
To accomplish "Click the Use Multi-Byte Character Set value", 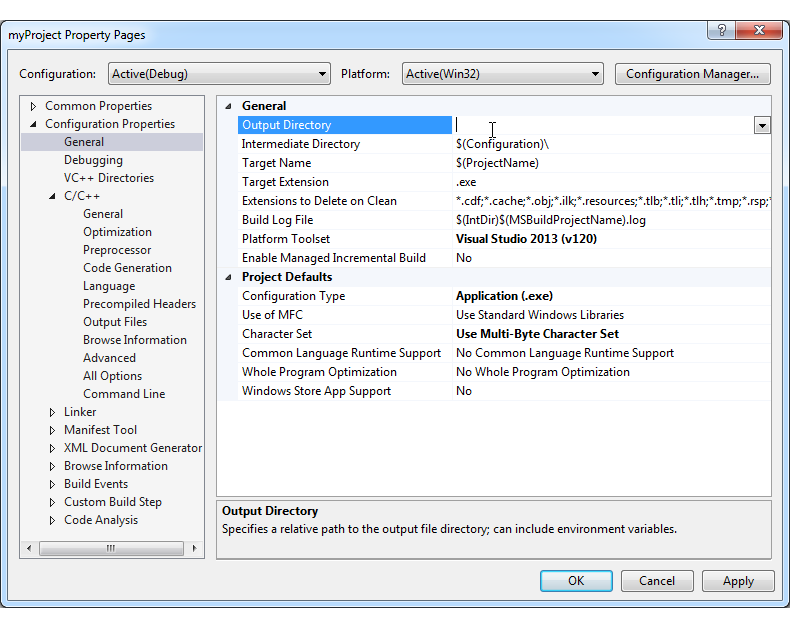I will (x=538, y=334).
